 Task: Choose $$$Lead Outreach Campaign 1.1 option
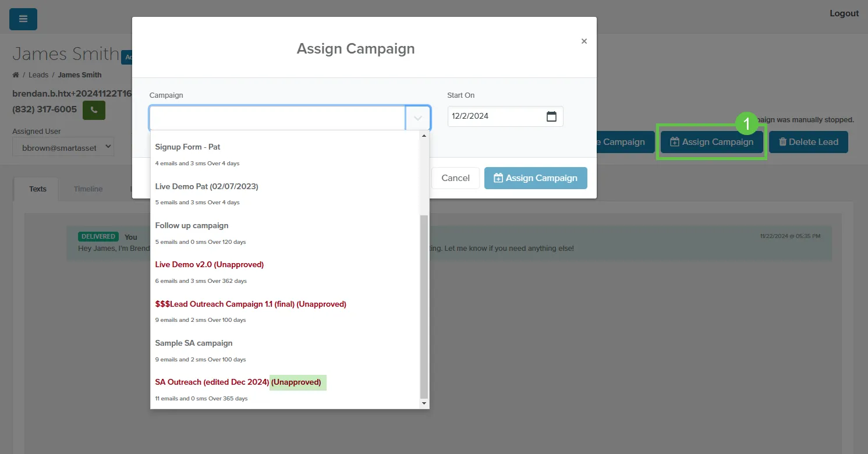coord(285,311)
